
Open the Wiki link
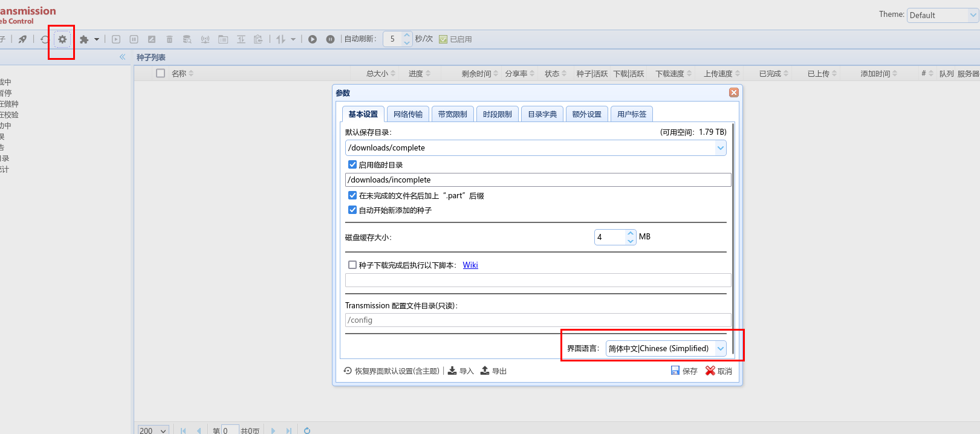pos(470,265)
